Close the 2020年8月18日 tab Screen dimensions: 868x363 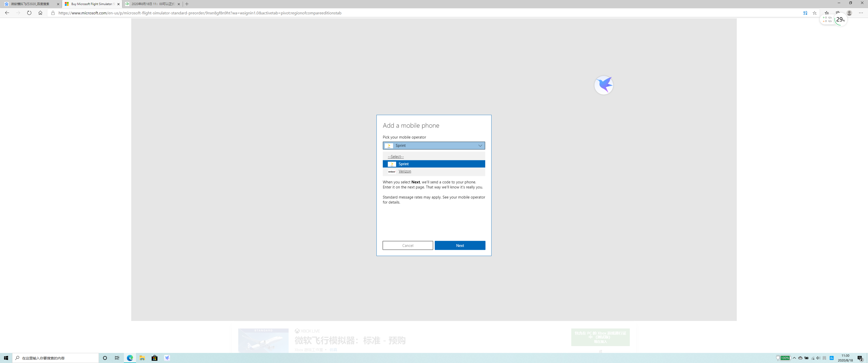coord(179,4)
